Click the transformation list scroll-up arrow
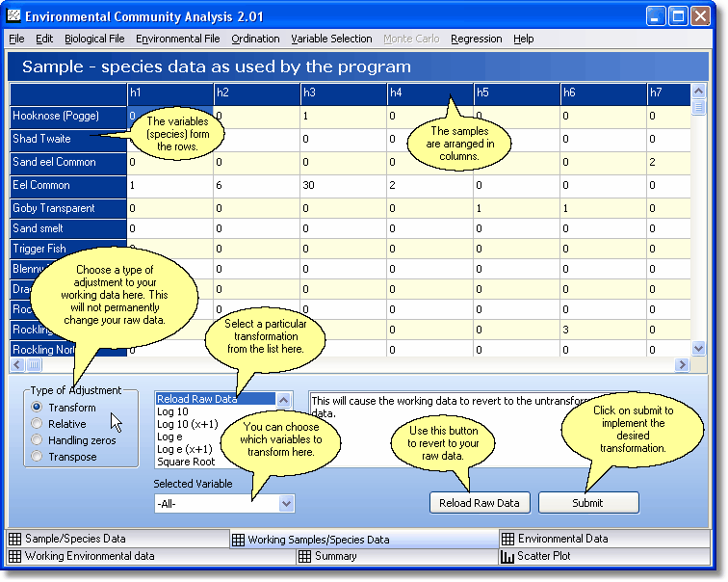The height and width of the screenshot is (582, 728). pyautogui.click(x=284, y=400)
